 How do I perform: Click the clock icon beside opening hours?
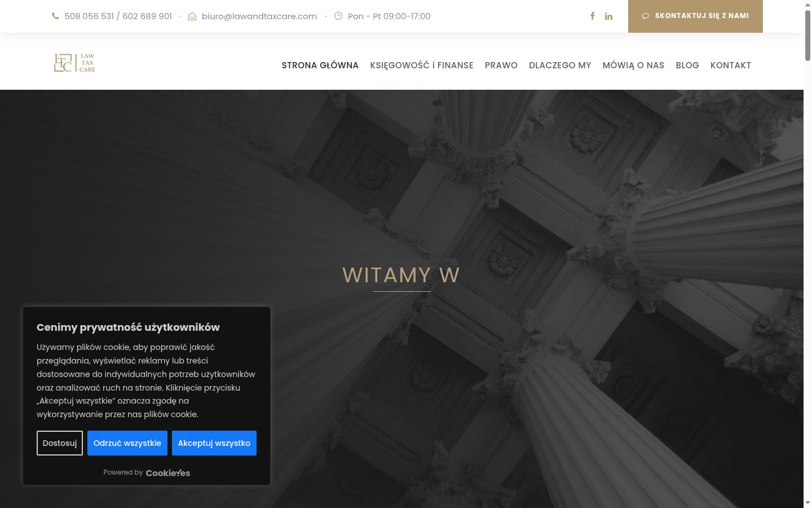tap(338, 16)
